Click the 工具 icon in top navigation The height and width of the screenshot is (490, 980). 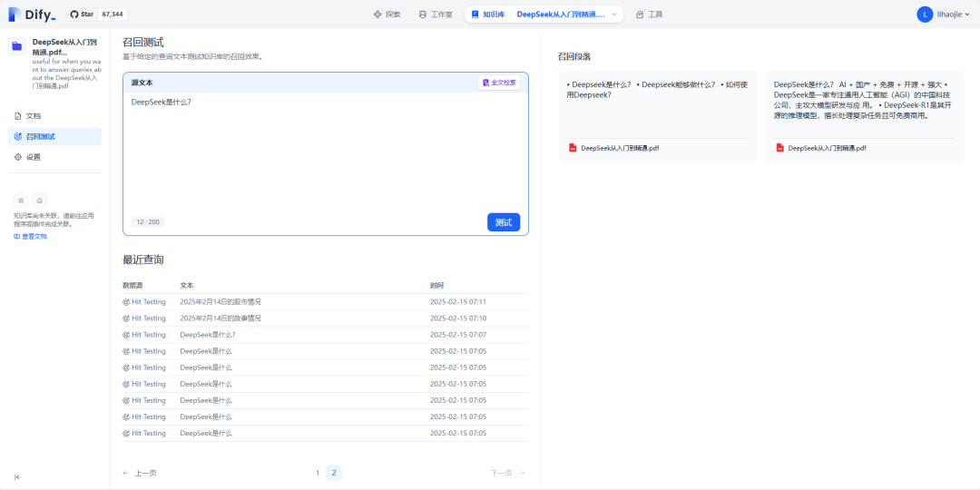640,15
